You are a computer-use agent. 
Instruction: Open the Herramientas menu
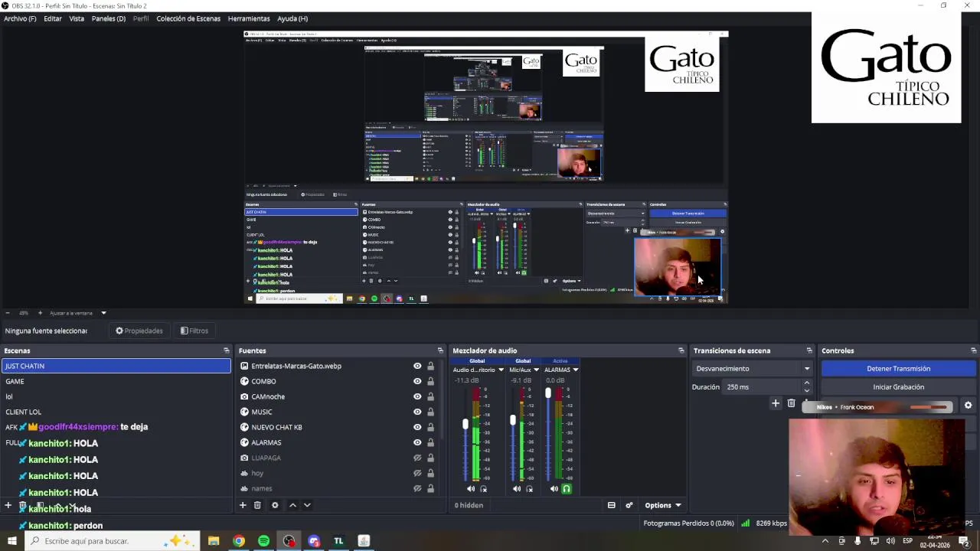coord(249,18)
